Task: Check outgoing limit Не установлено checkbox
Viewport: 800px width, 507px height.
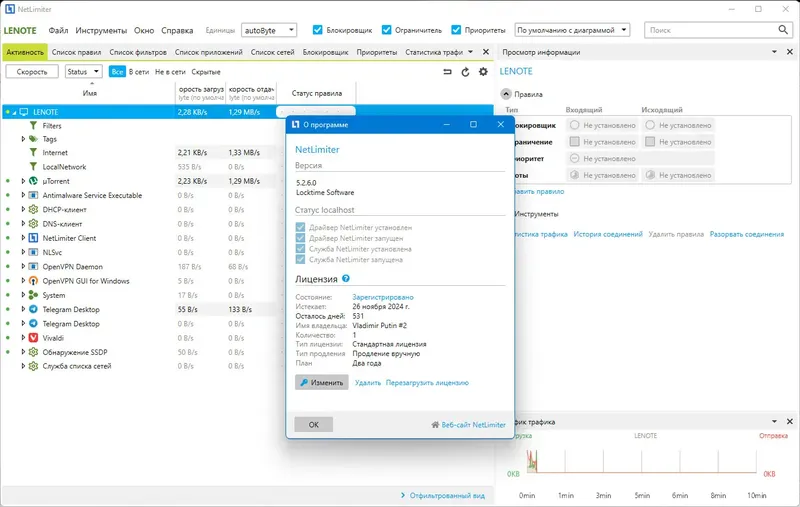Action: click(650, 142)
